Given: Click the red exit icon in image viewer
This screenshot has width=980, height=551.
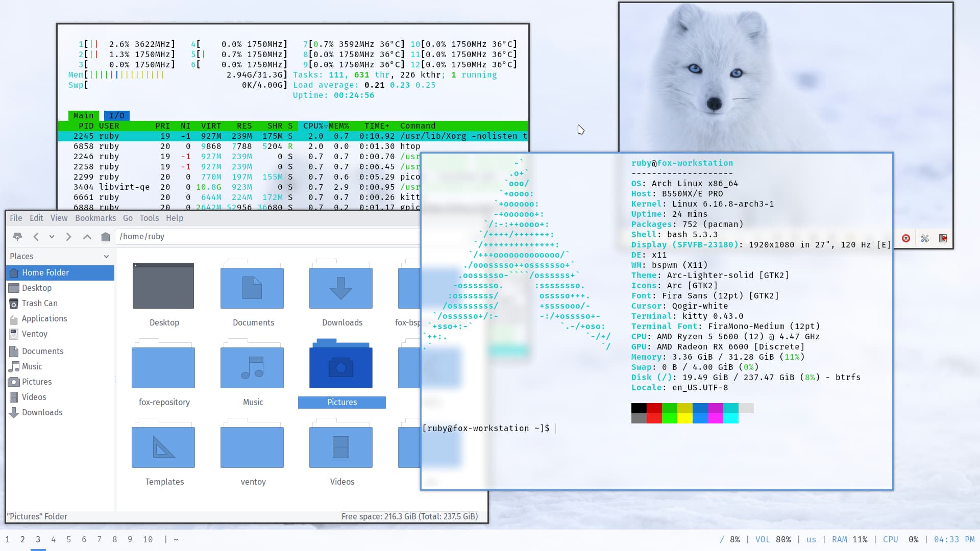Looking at the screenshot, I should click(x=943, y=239).
